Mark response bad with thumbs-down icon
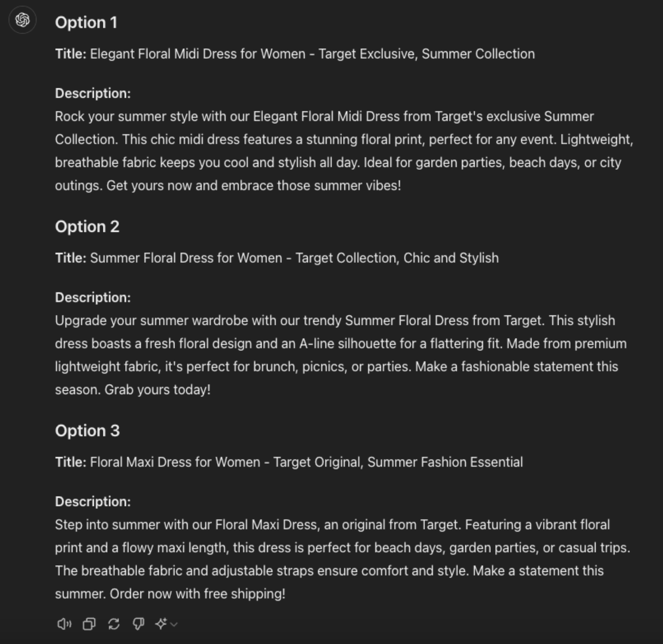Screen dimensions: 663x644 138,624
